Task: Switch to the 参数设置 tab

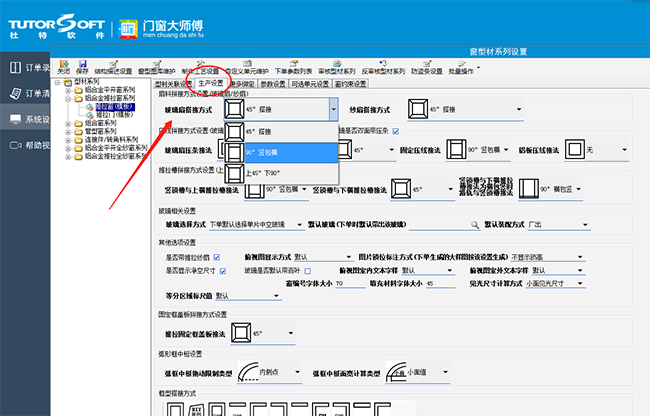Action: (273, 84)
